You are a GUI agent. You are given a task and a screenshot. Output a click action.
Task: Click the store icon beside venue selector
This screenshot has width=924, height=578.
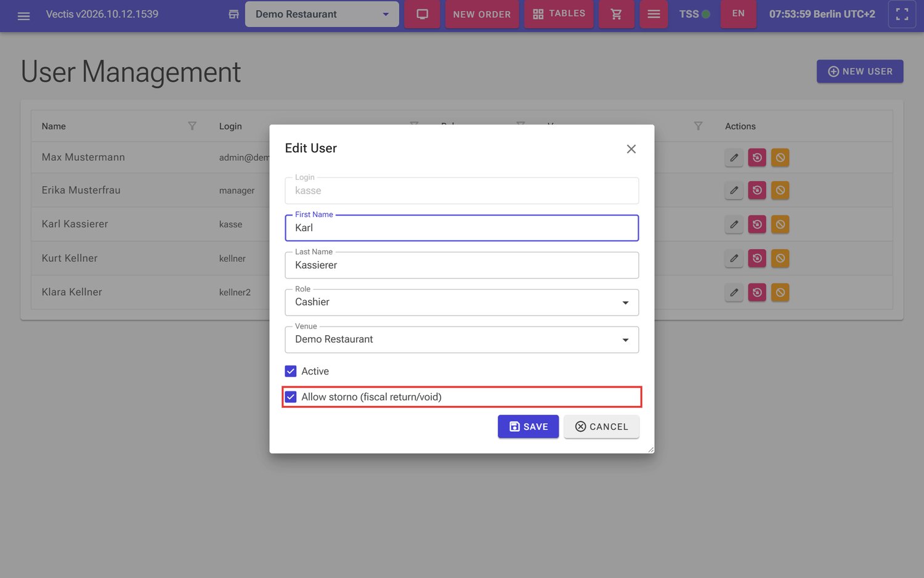233,14
